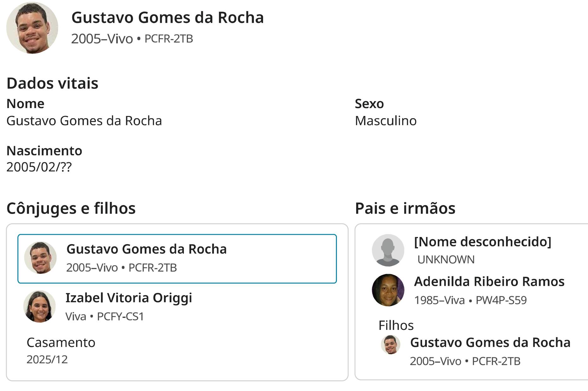Open Gustavo's name listed under Filhos
The image size is (588, 391).
pos(490,342)
